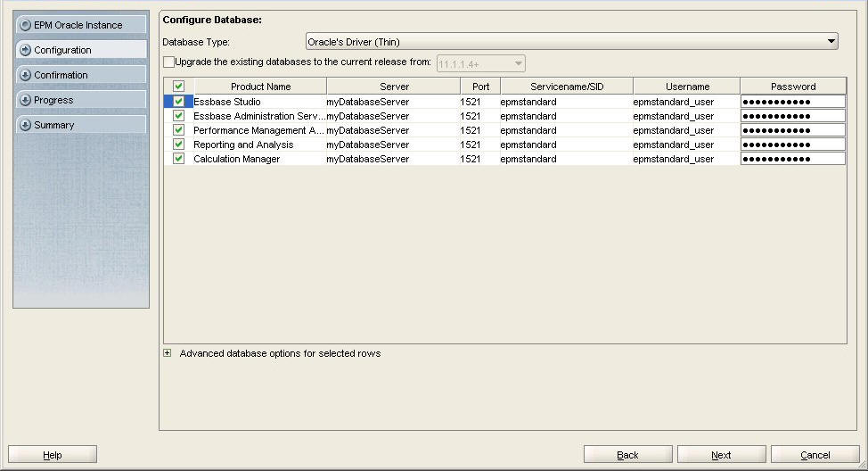
Task: Click the Cancel button
Action: click(815, 455)
